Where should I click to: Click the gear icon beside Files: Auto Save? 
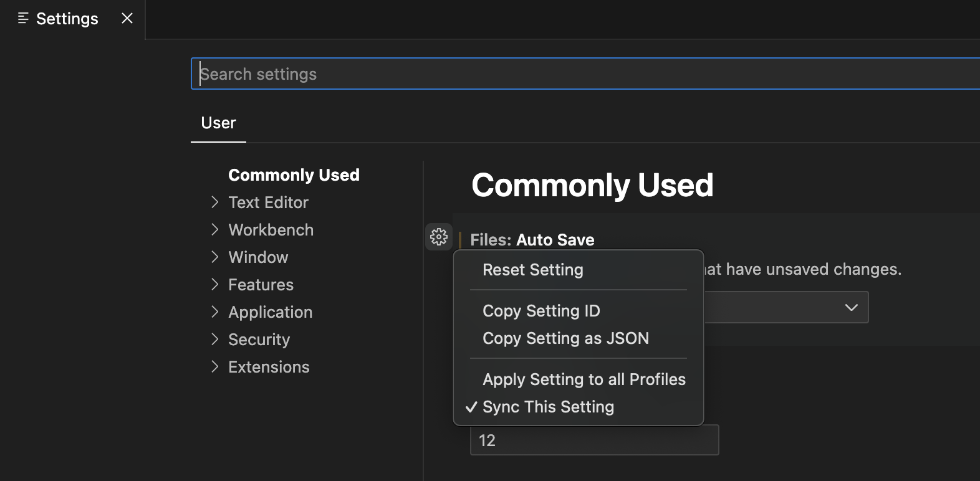click(x=439, y=237)
